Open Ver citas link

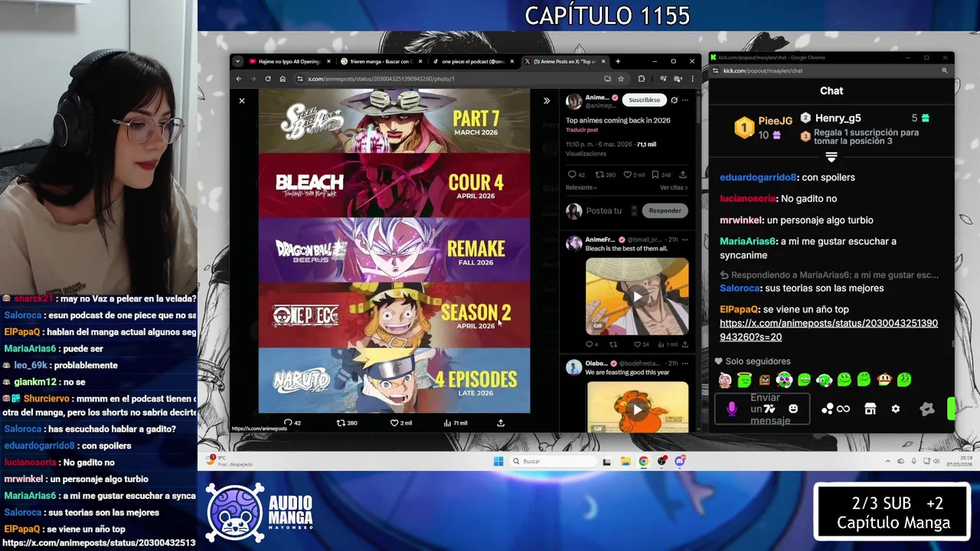(x=673, y=187)
